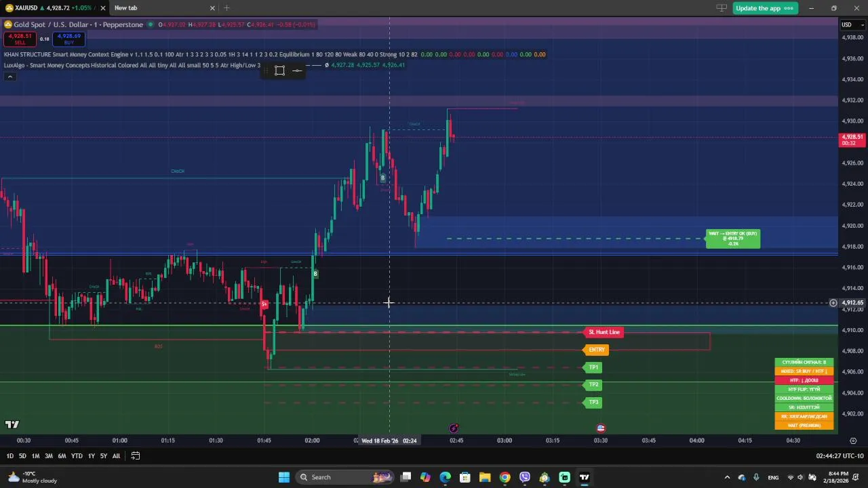Click the market status green dot
This screenshot has width=868, height=488.
151,24
